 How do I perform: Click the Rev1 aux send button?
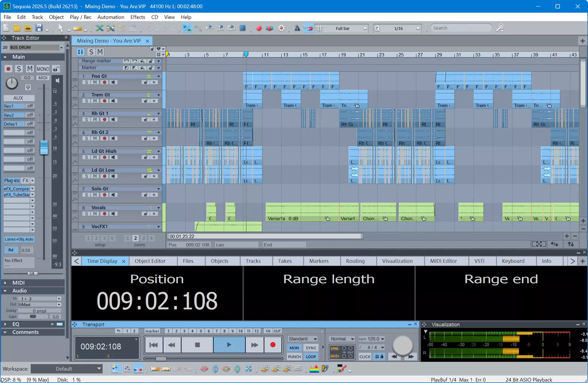click(x=14, y=106)
